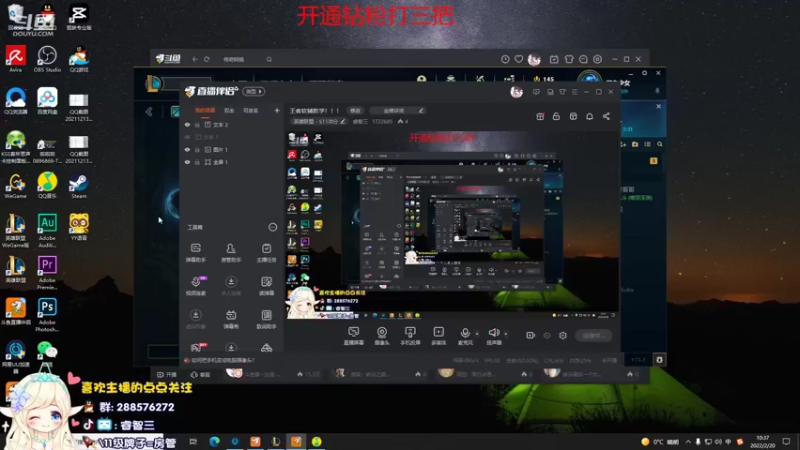Add a new scene with plus button

pos(277,110)
